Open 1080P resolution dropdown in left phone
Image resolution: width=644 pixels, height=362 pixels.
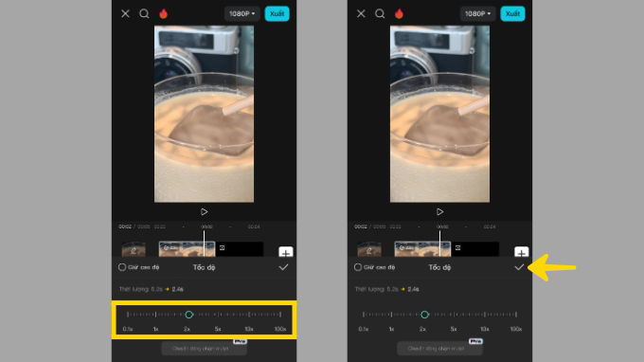tap(241, 14)
